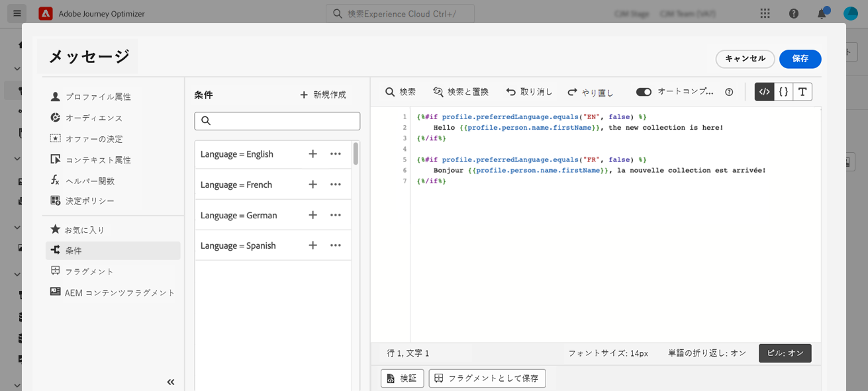
Task: Select the Language = English row text
Action: (237, 154)
